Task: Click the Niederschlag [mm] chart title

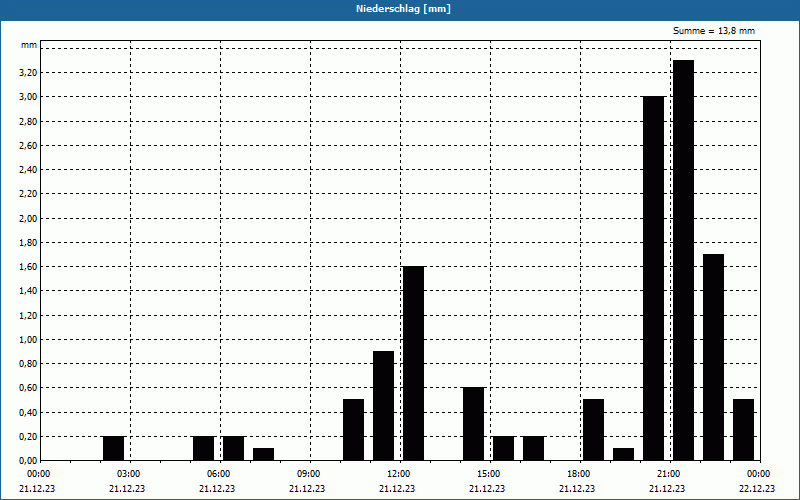Action: [403, 9]
